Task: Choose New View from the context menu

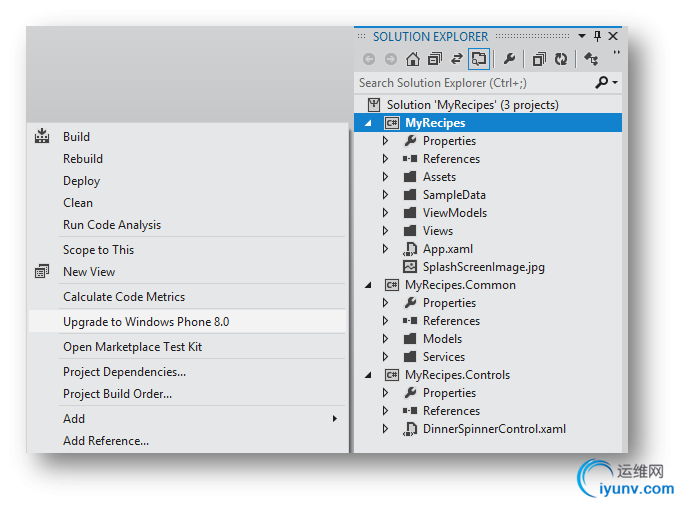Action: click(189, 272)
